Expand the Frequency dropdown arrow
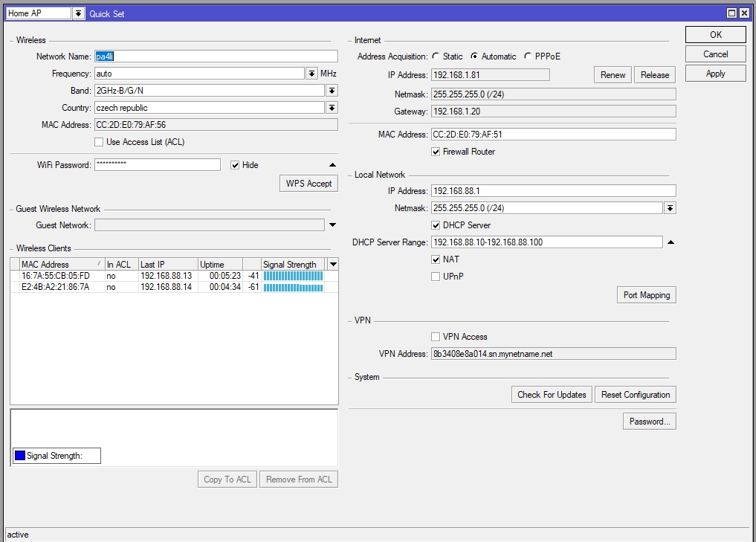The height and width of the screenshot is (542, 756). pyautogui.click(x=311, y=74)
